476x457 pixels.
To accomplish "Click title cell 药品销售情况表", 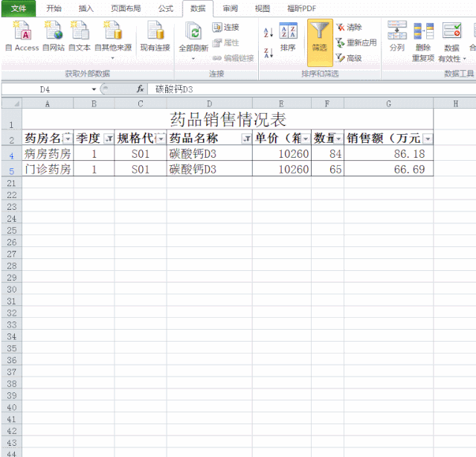I will click(228, 119).
